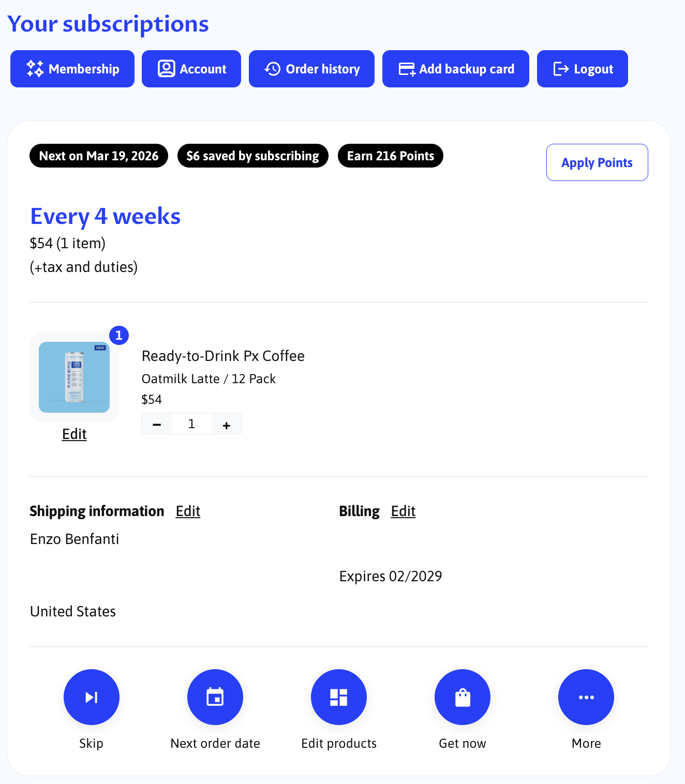Click the Skip next order icon
Image resolution: width=685 pixels, height=784 pixels.
(x=92, y=697)
